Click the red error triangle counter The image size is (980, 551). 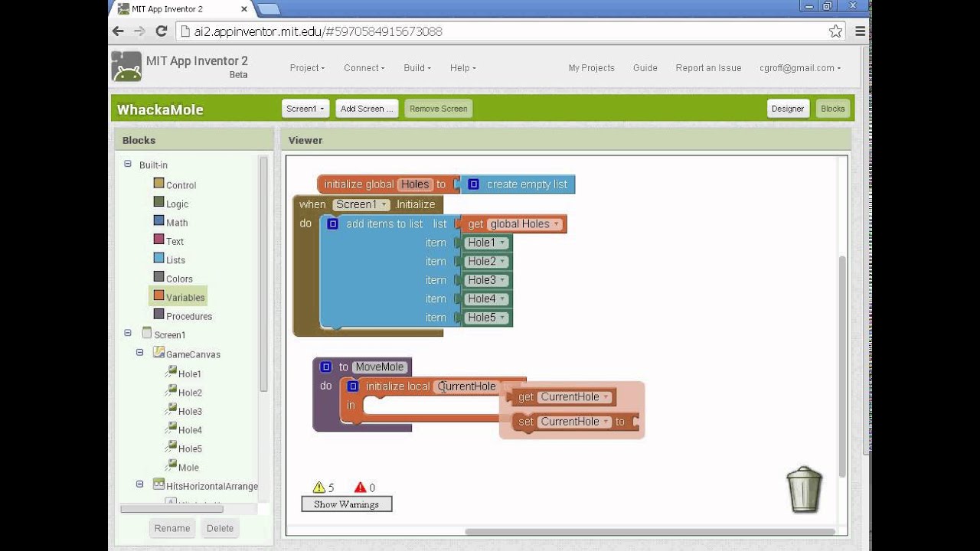pyautogui.click(x=361, y=487)
